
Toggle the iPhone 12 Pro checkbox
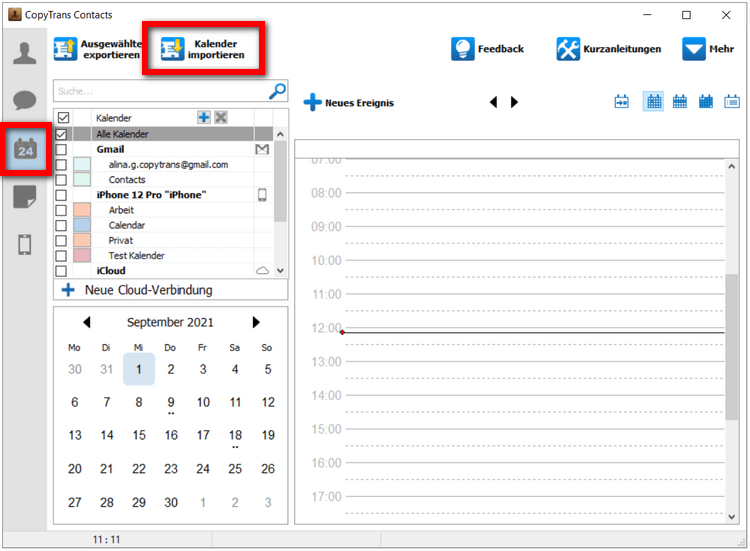61,195
